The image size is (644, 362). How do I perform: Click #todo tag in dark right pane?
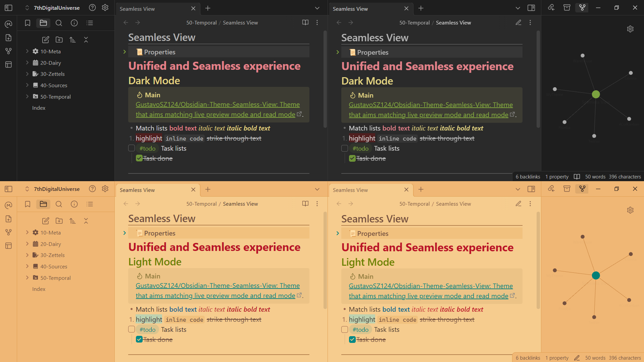[360, 148]
